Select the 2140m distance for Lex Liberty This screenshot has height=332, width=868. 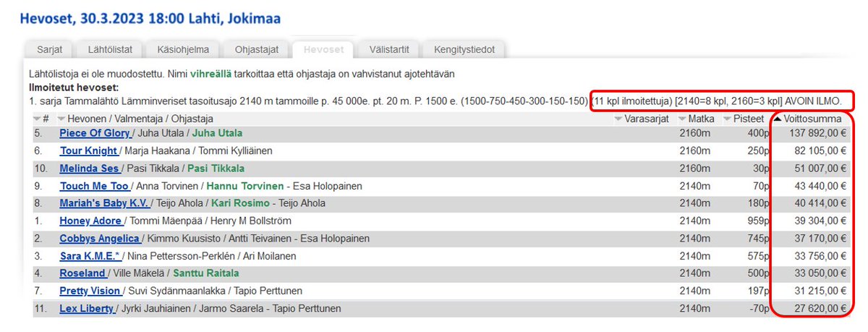pos(694,309)
